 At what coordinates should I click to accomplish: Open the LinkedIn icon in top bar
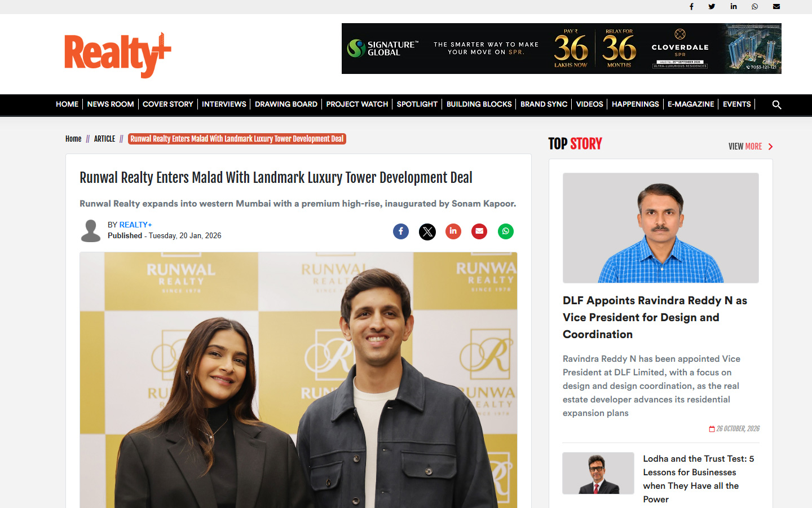[734, 7]
